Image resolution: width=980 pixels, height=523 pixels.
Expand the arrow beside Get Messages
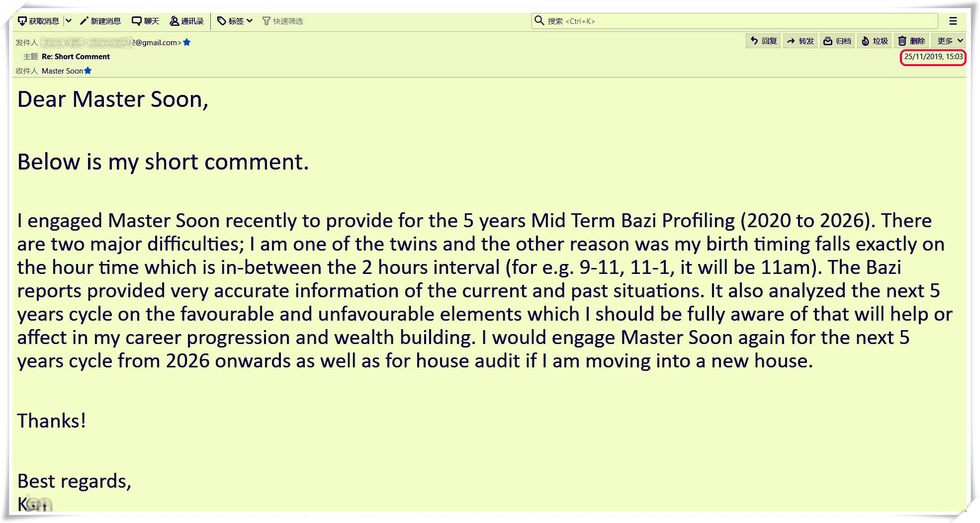pyautogui.click(x=69, y=21)
